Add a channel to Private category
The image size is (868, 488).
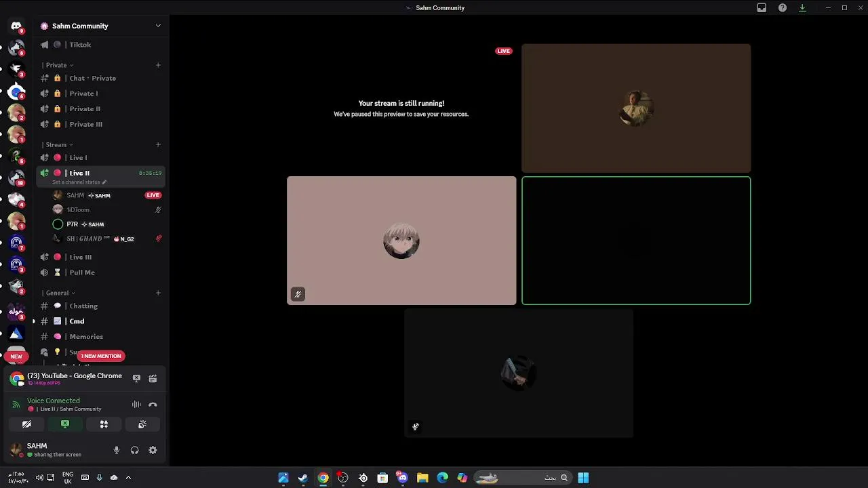click(158, 65)
